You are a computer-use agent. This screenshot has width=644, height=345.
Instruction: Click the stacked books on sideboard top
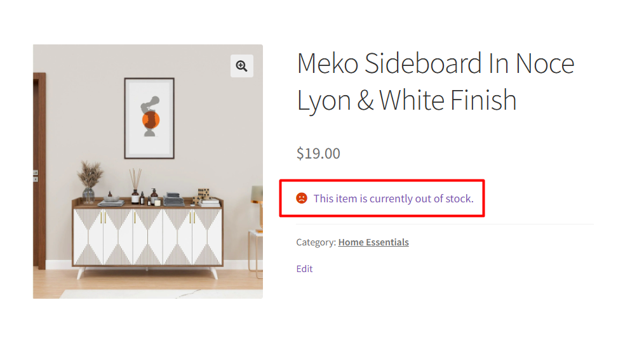pos(210,202)
